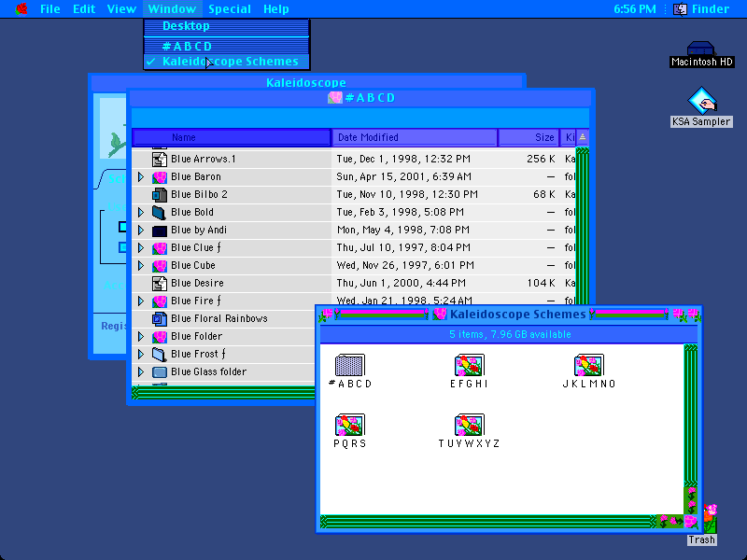Select the P Q R S folder icon
The height and width of the screenshot is (560, 747).
350,426
